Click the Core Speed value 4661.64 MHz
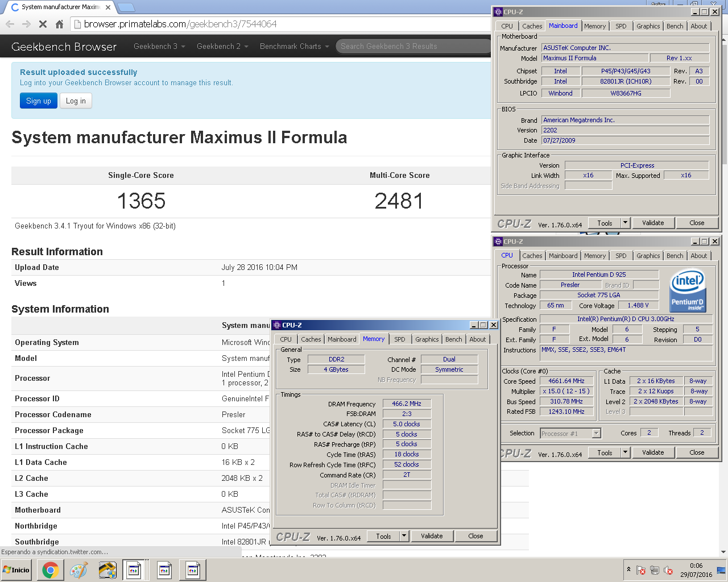The width and height of the screenshot is (728, 582). [566, 381]
